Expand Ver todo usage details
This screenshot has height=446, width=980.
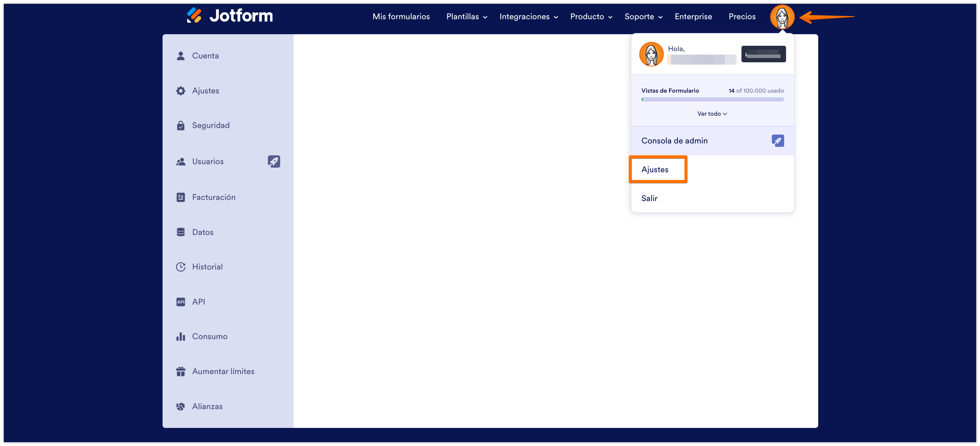[x=712, y=114]
